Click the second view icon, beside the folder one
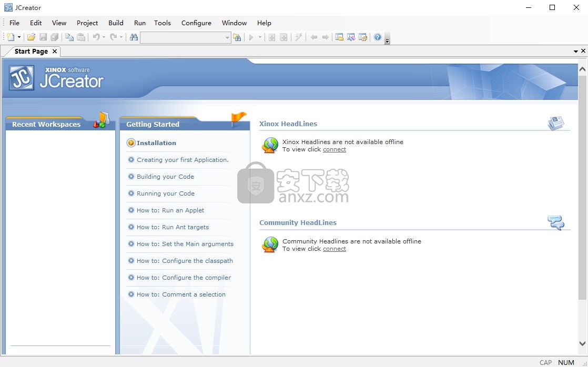Viewport: 588px width, 367px height. (351, 37)
